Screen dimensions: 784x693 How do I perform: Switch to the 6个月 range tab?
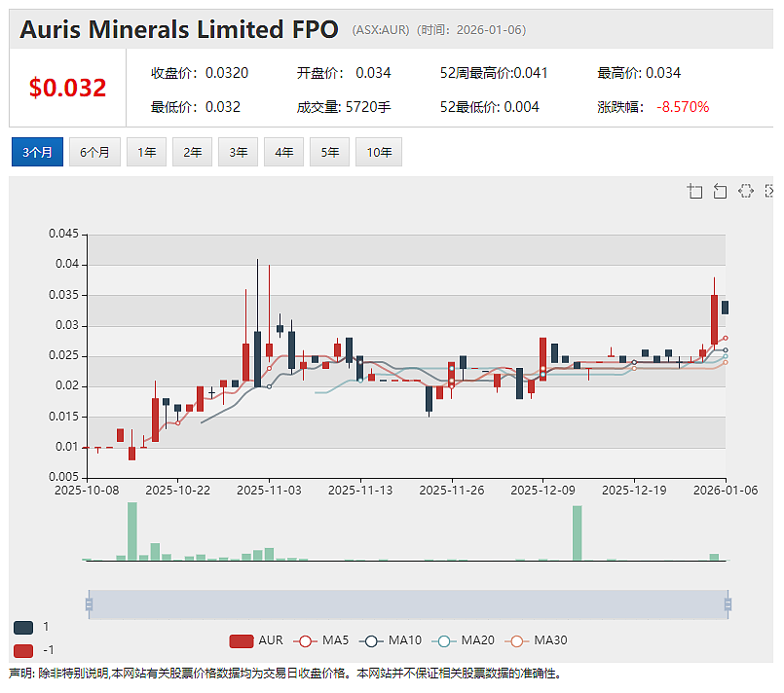(94, 152)
